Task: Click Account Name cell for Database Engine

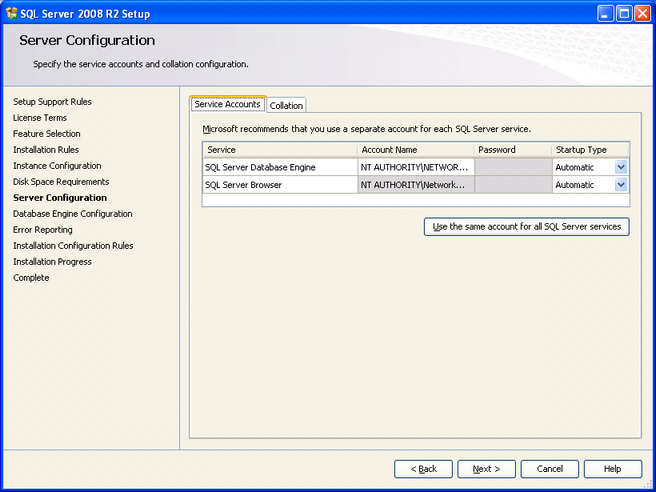Action: 415,168
